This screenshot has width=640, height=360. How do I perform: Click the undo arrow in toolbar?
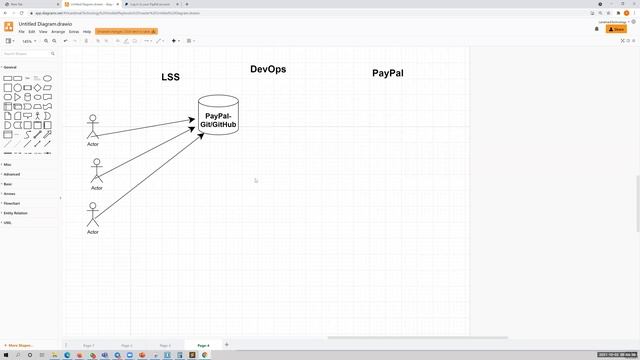pyautogui.click(x=65, y=41)
